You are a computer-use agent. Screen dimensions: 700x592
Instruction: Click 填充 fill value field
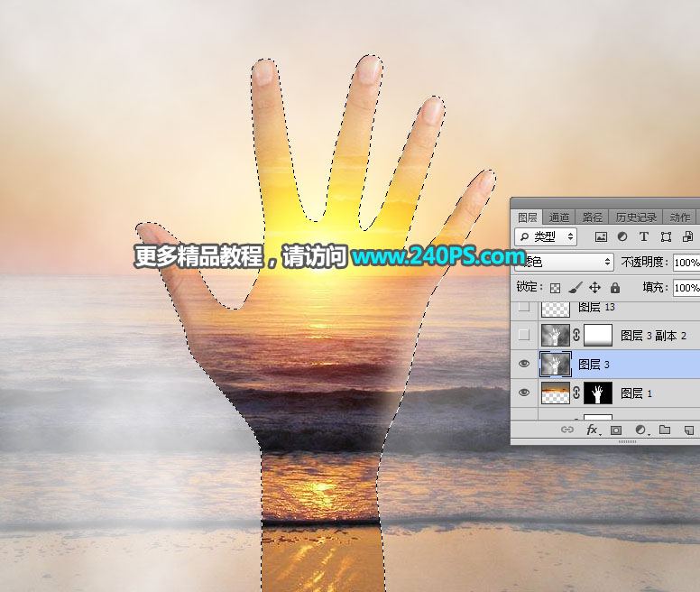[x=686, y=288]
